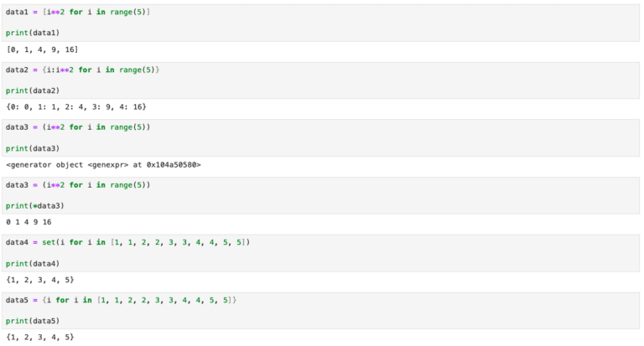Click the [0, 1, 4, 9, 16] output

[x=42, y=49]
